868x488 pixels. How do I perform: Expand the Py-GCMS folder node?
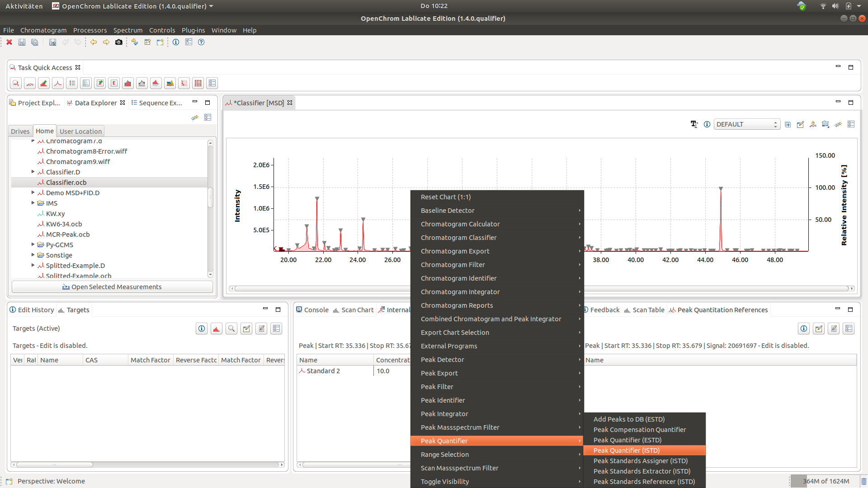coord(33,244)
